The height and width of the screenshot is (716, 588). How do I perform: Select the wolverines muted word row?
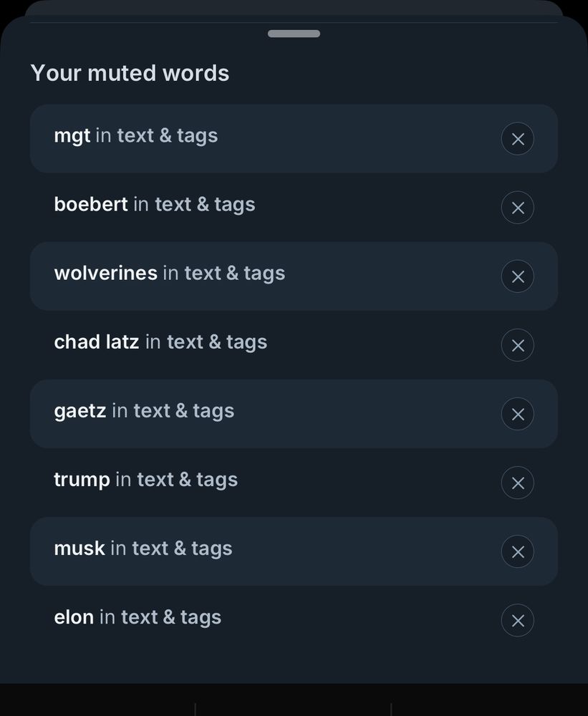294,276
